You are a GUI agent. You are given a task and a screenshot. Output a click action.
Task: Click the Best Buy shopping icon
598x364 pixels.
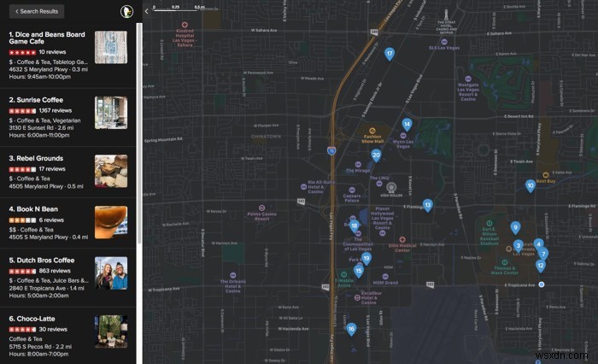click(x=545, y=175)
